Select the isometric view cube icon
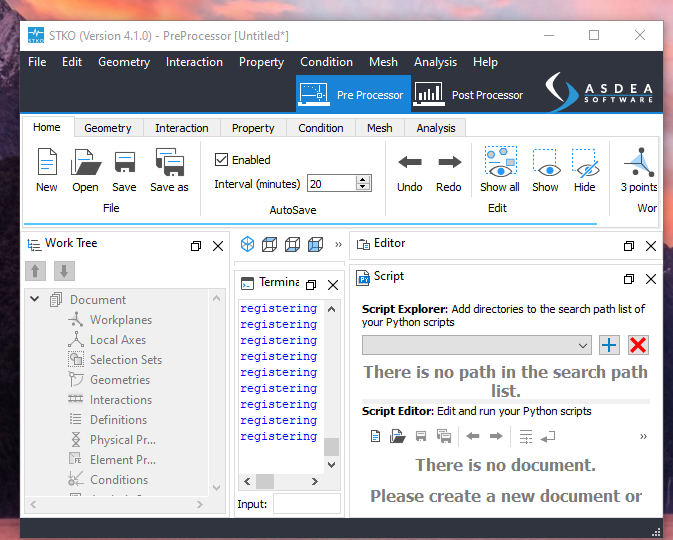Screen dimensions: 673x540 pyautogui.click(x=247, y=244)
